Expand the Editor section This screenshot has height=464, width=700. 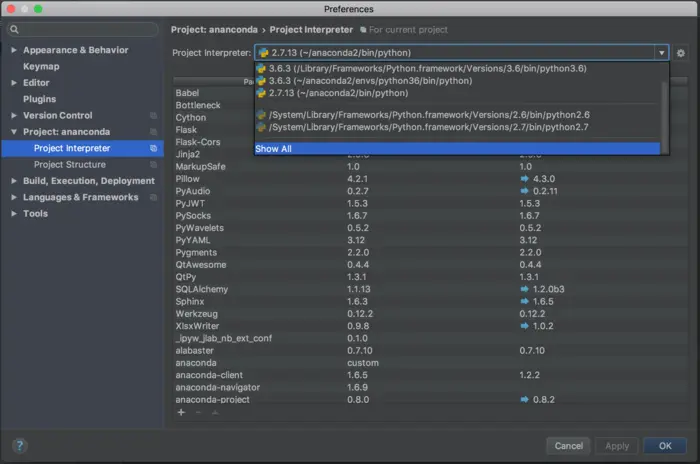pos(14,83)
